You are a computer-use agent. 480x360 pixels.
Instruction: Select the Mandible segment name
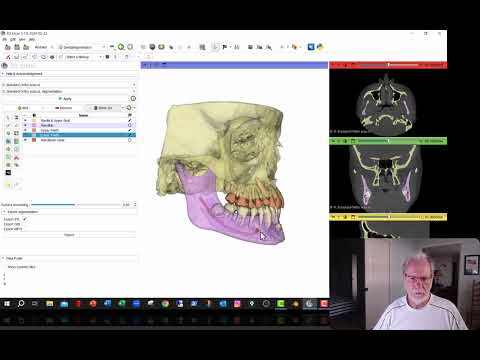click(47, 125)
